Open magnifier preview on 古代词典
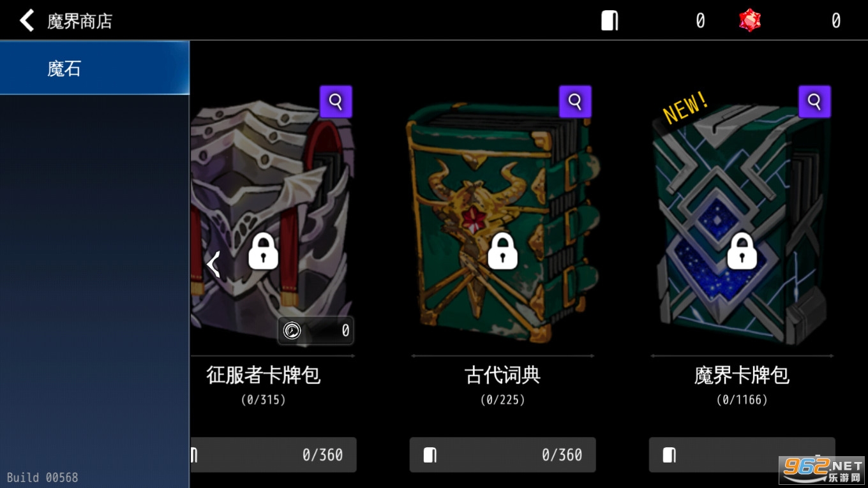The height and width of the screenshot is (488, 868). coord(575,101)
